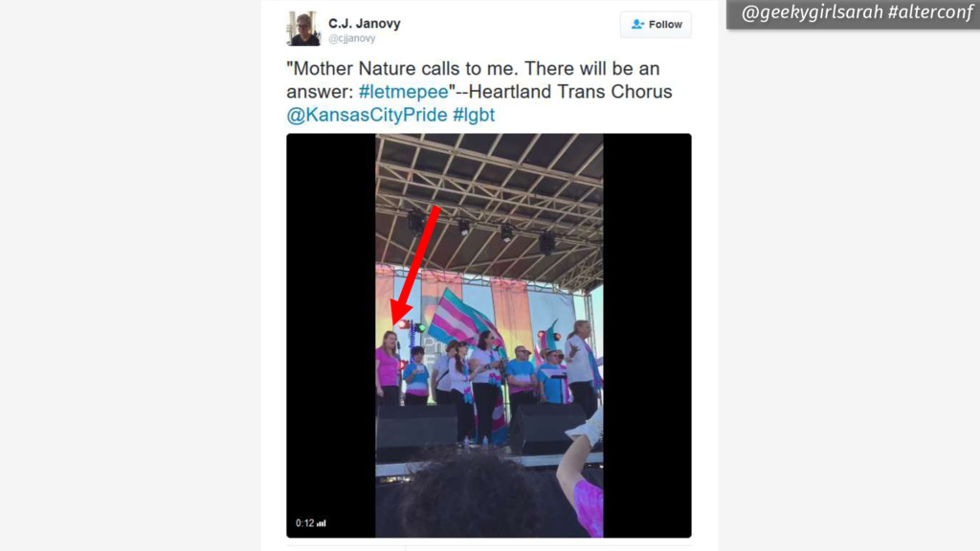Image resolution: width=980 pixels, height=551 pixels.
Task: Click the volume bars icon beside 0:12
Action: 322,523
